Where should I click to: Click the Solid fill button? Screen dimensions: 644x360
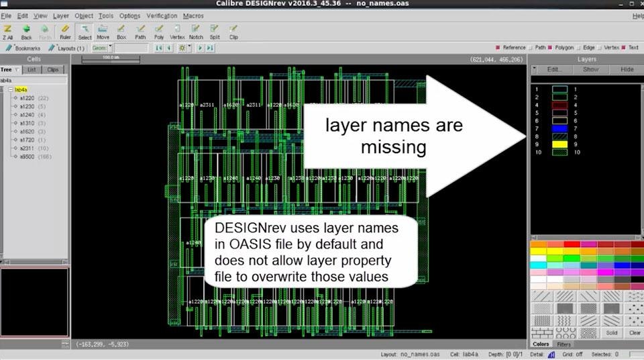coord(612,332)
